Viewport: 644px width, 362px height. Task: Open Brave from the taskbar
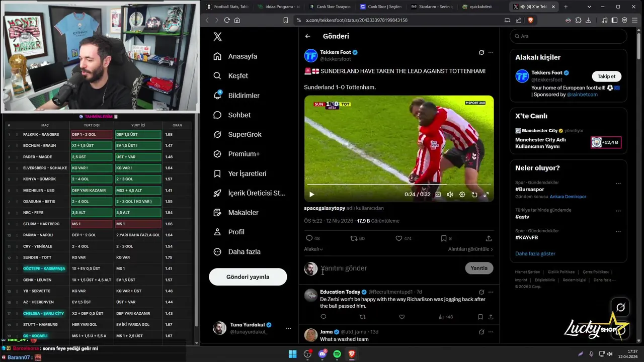(352, 354)
